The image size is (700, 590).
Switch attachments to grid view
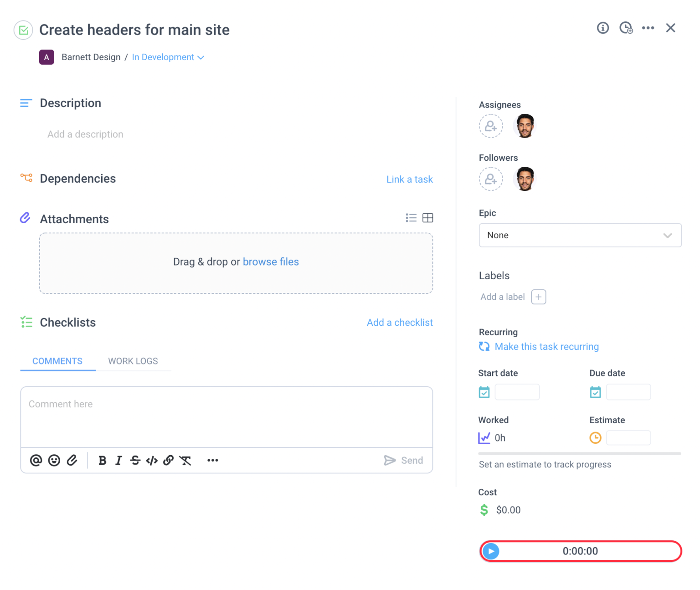[x=427, y=218]
